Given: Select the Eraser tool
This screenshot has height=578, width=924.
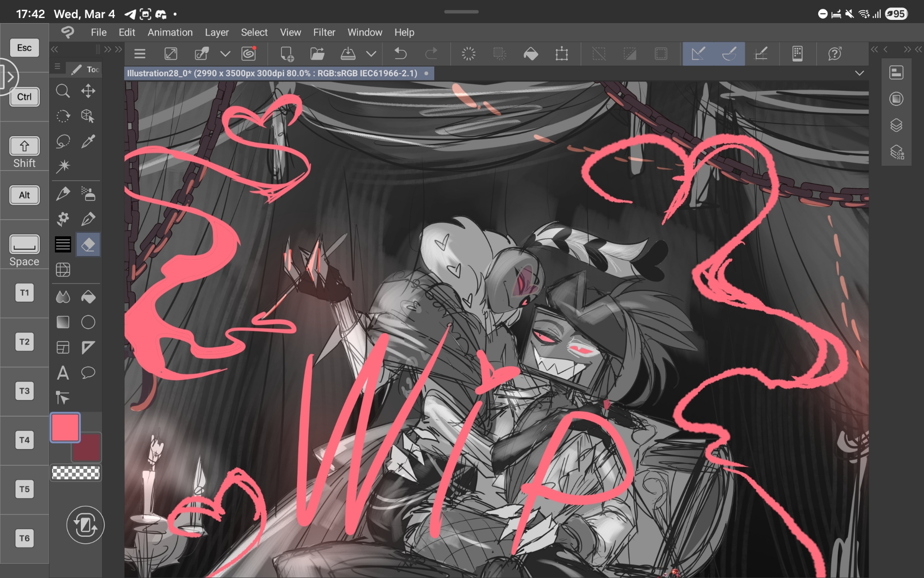Looking at the screenshot, I should coord(88,244).
